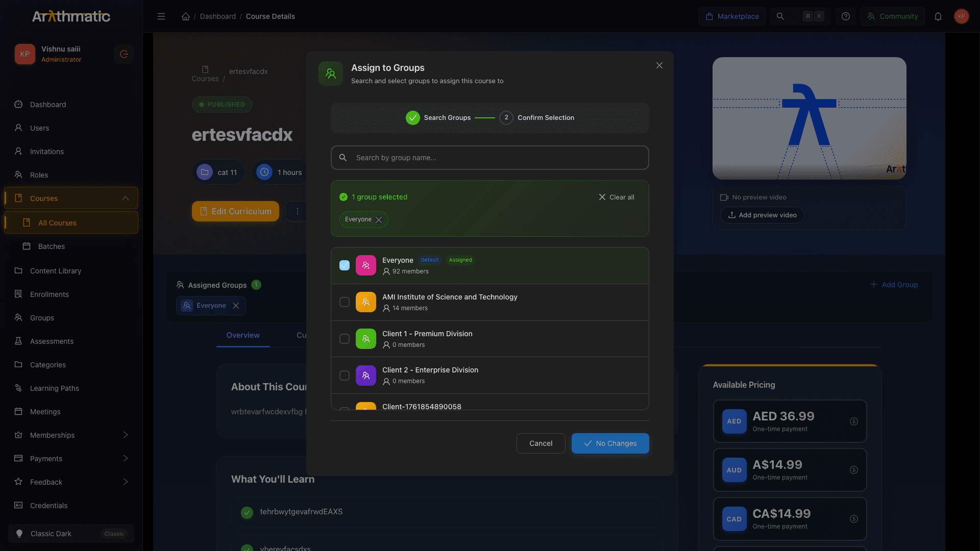Remove Everyone from Assigned Groups chip
Screen dimensions: 980x551
[x=236, y=306]
